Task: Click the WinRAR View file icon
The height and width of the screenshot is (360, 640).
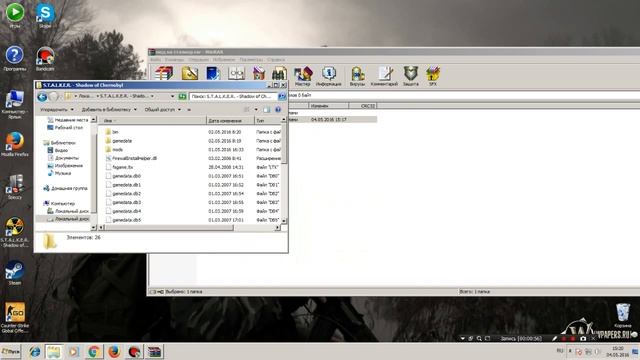Action: click(236, 73)
